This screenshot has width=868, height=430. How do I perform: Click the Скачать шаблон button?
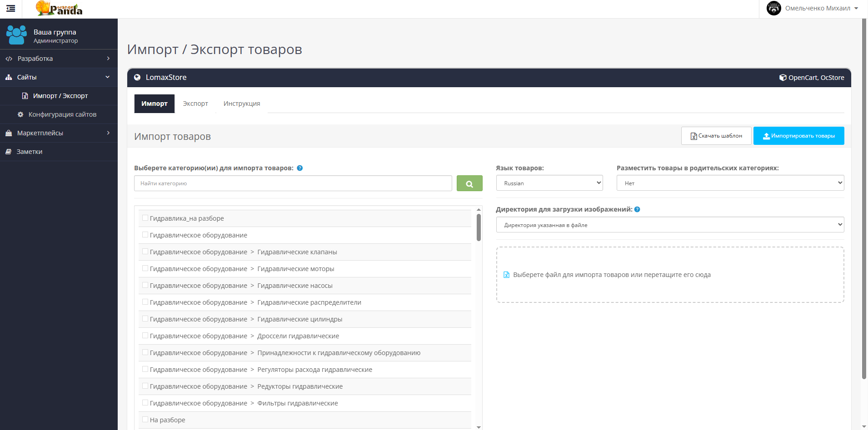(716, 136)
